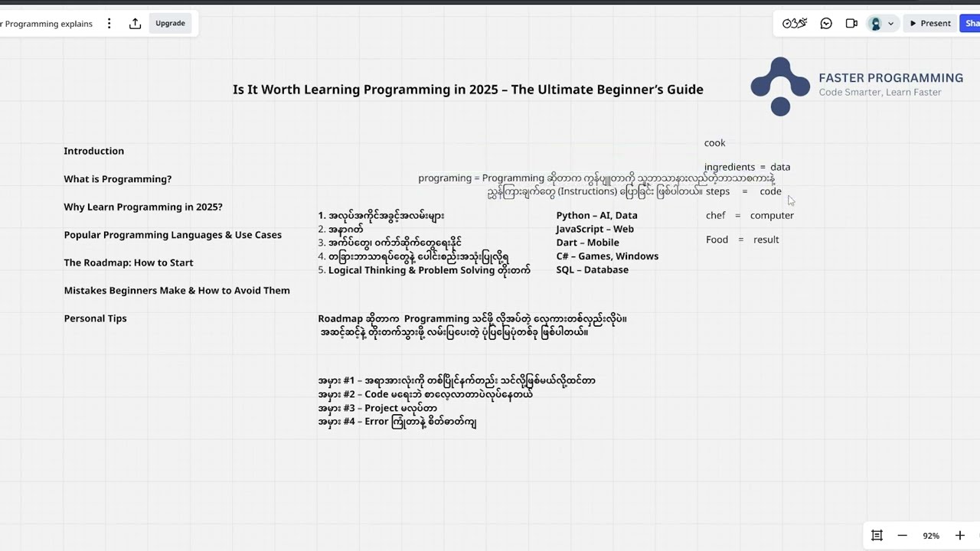Click the 'chef = computer' text

750,216
